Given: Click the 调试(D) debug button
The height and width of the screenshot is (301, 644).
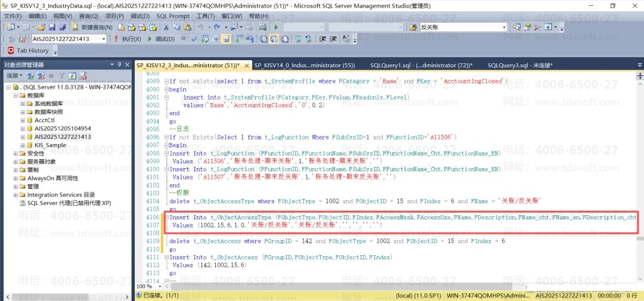Looking at the screenshot, I should click(x=160, y=39).
